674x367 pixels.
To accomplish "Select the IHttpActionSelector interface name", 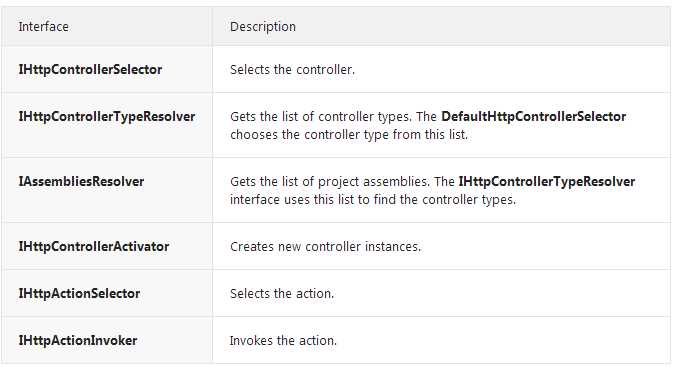I will [79, 294].
